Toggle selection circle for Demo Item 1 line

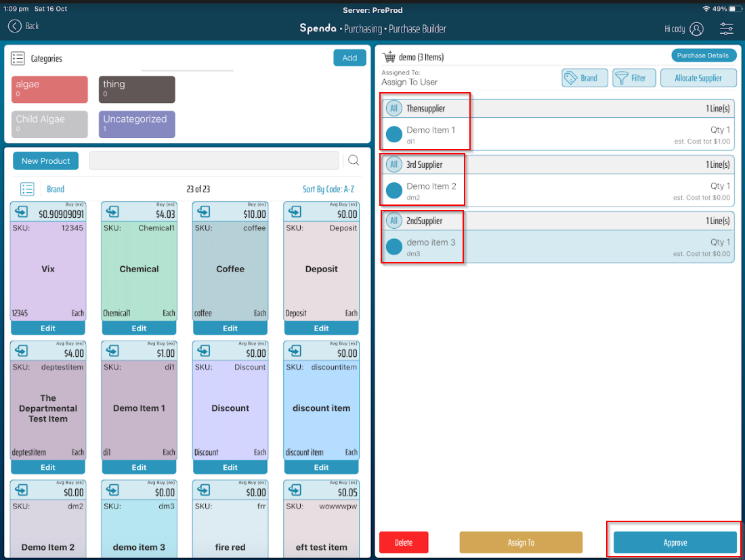click(x=394, y=135)
